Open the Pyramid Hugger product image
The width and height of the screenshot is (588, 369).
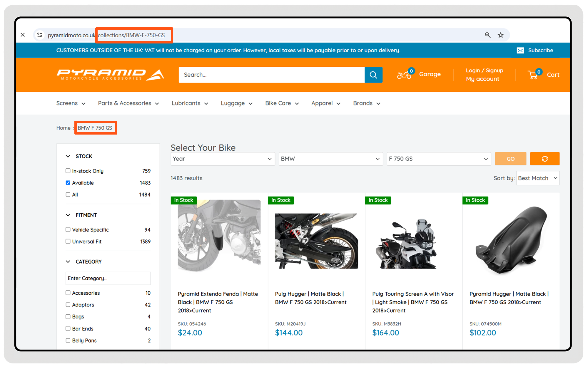pyautogui.click(x=511, y=240)
